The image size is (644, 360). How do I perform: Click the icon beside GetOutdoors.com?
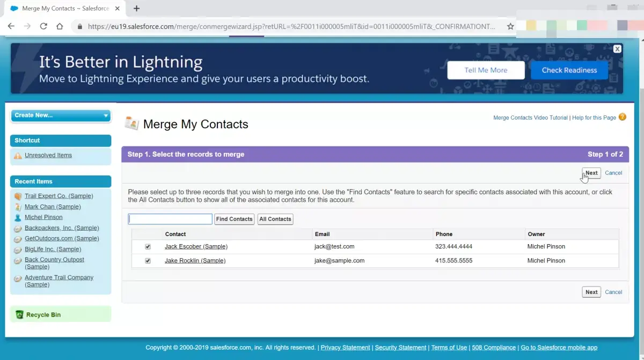click(18, 239)
